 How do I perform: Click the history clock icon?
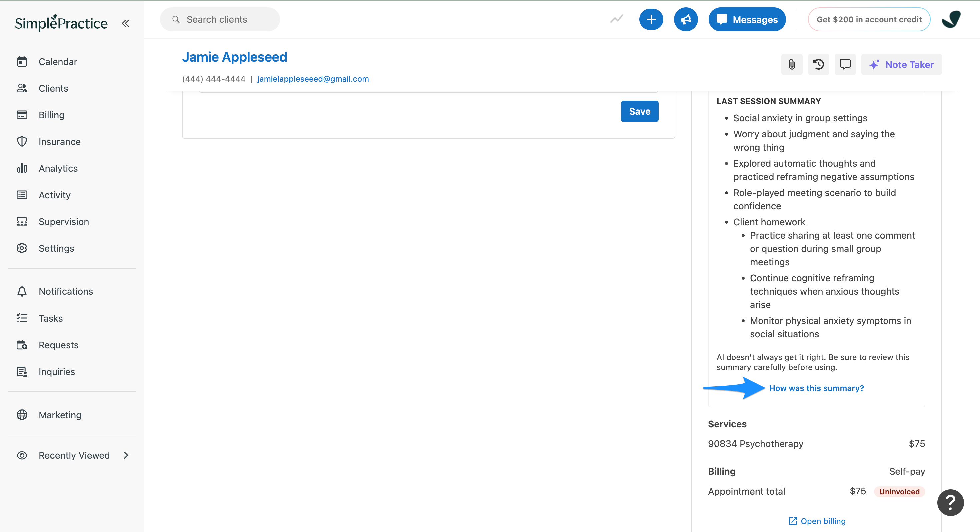[818, 64]
